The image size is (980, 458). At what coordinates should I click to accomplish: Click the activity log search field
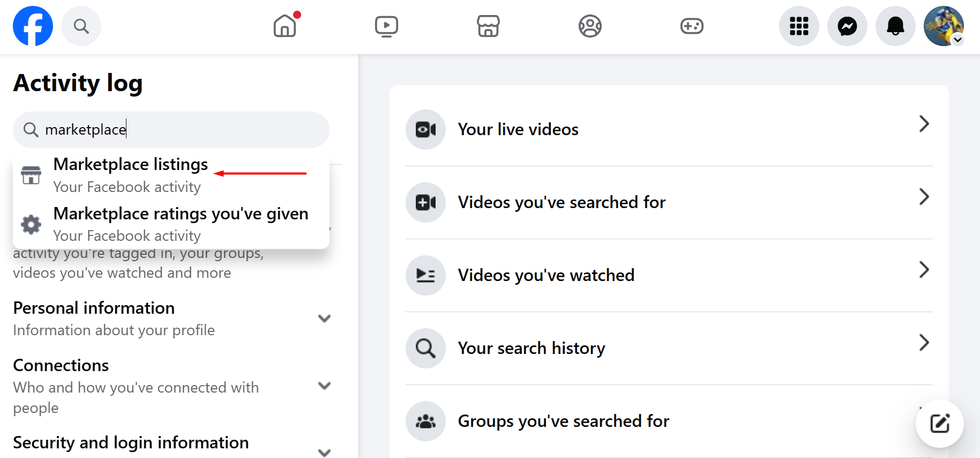click(x=177, y=130)
